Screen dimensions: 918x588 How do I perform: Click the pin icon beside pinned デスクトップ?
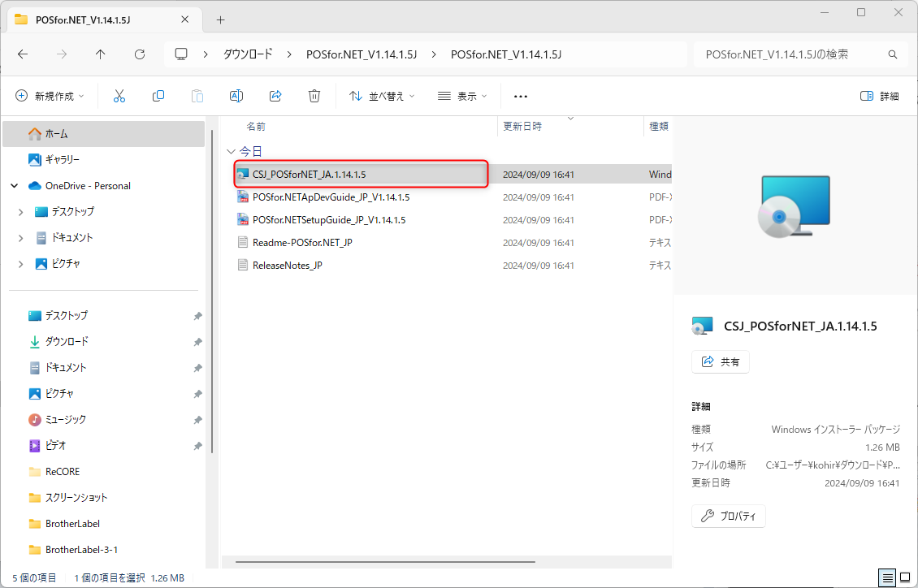pyautogui.click(x=198, y=316)
